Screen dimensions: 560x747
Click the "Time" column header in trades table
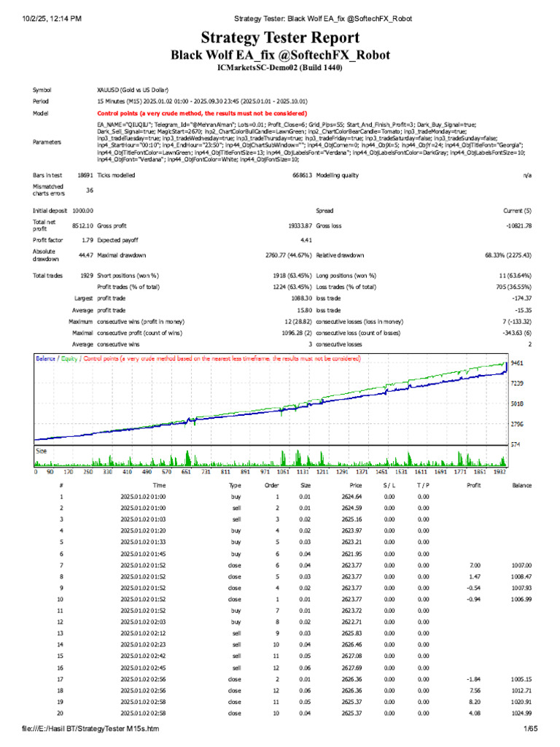(x=159, y=485)
